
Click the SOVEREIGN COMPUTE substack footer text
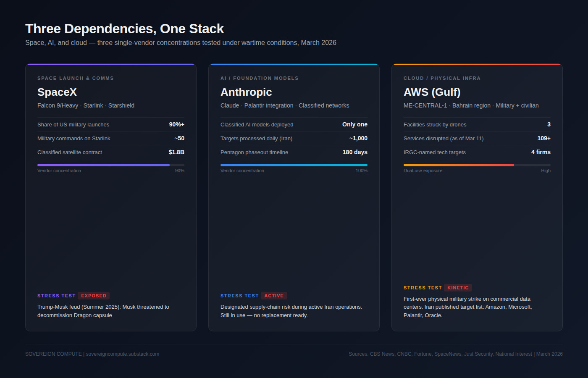[x=92, y=354]
